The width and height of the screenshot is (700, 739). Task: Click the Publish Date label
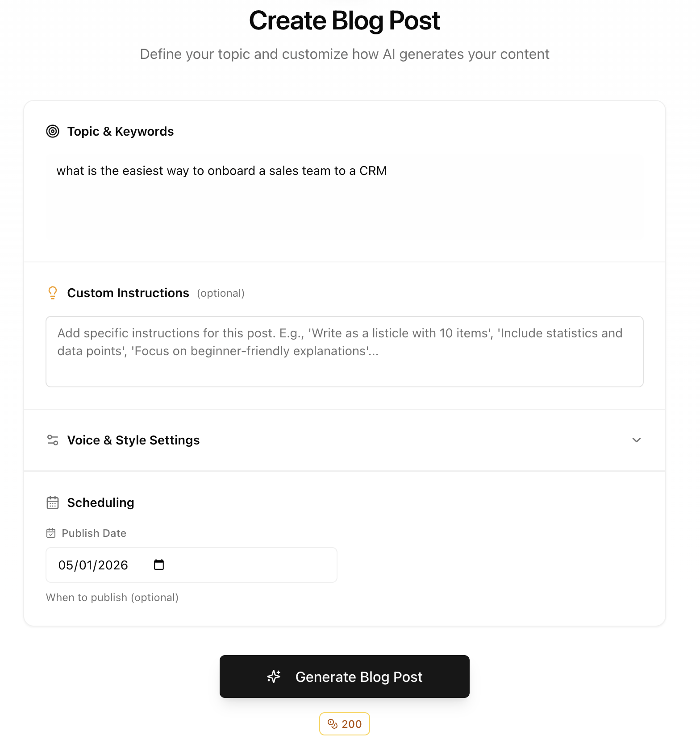click(94, 533)
